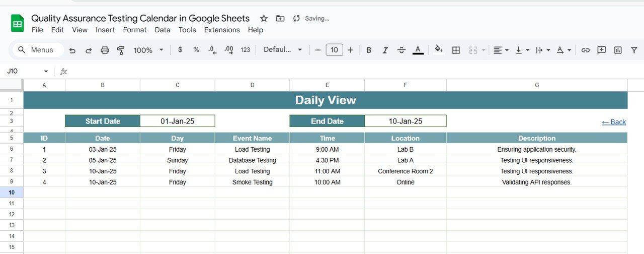Open the Extensions menu
This screenshot has width=644, height=254.
click(x=222, y=30)
